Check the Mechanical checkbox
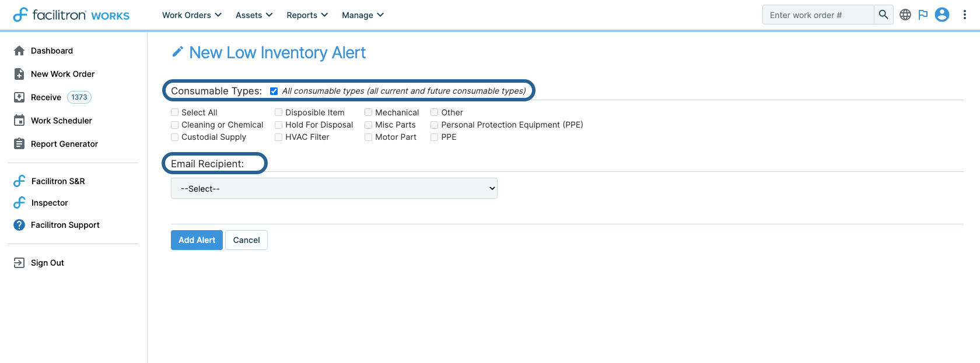Image resolution: width=980 pixels, height=363 pixels. tap(368, 112)
